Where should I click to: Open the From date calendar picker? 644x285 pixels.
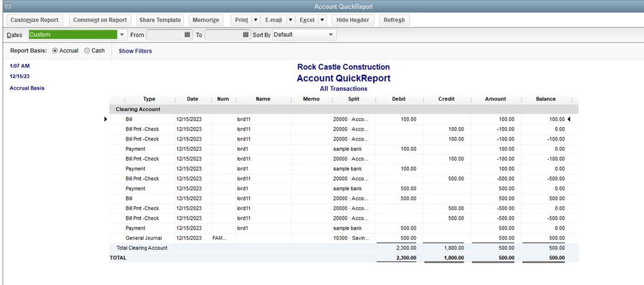point(188,35)
